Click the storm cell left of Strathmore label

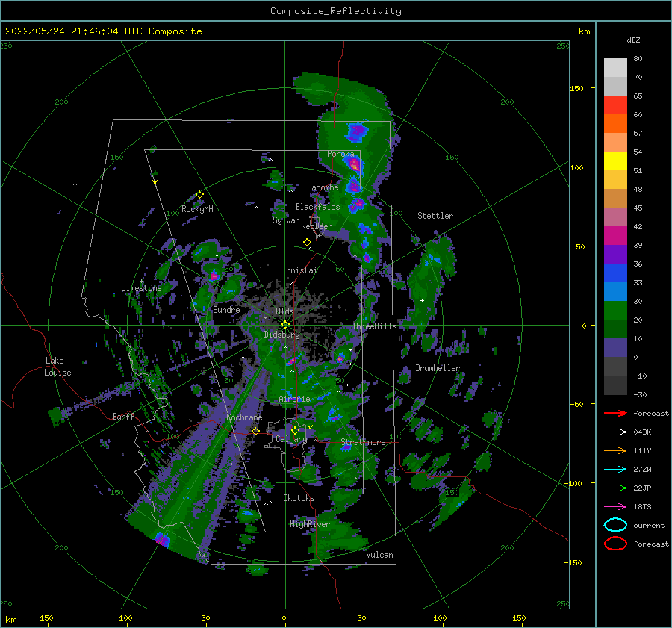(x=346, y=447)
